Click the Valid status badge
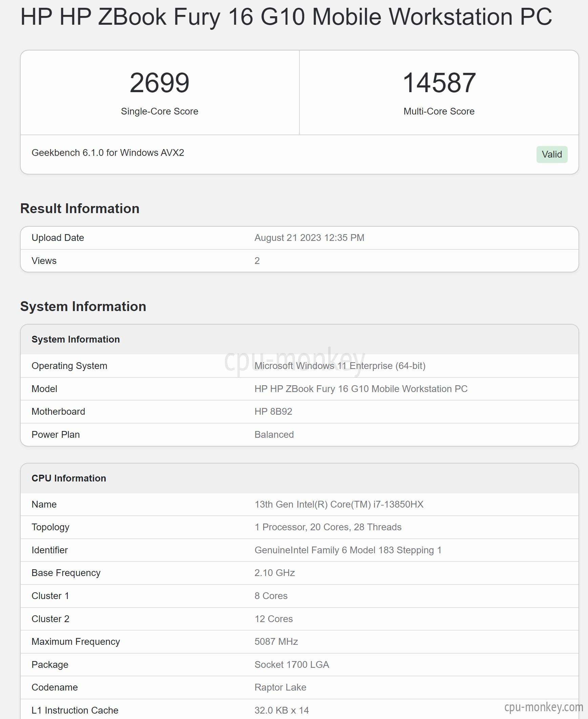Viewport: 588px width, 719px height. coord(552,155)
